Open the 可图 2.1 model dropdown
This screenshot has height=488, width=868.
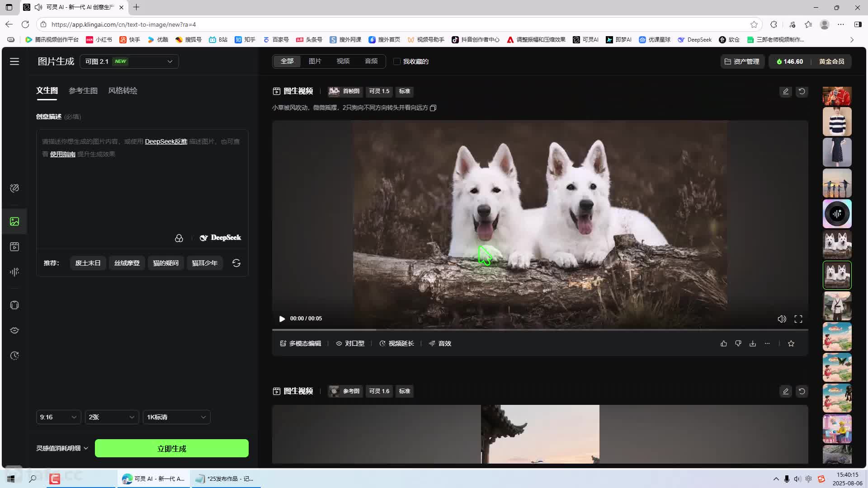coord(129,61)
